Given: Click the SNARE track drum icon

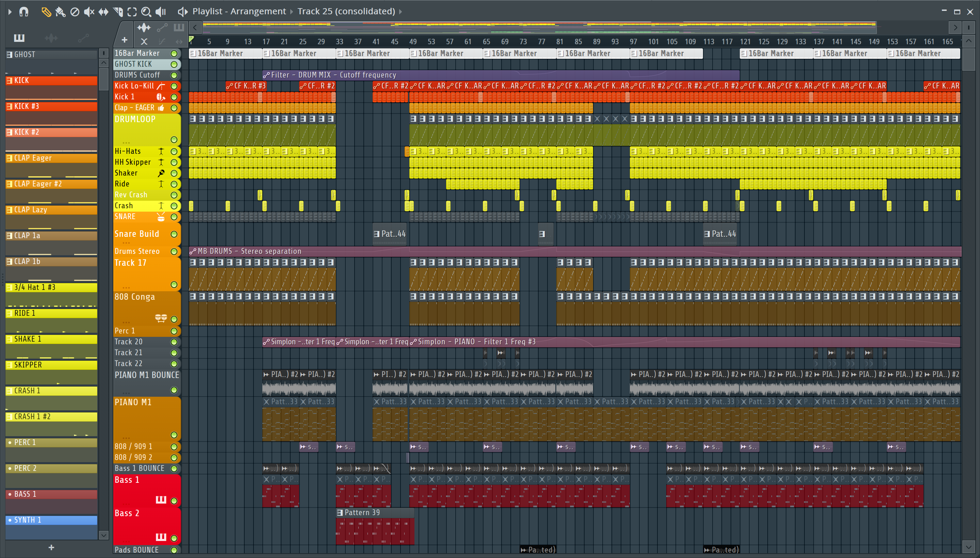Looking at the screenshot, I should [161, 217].
